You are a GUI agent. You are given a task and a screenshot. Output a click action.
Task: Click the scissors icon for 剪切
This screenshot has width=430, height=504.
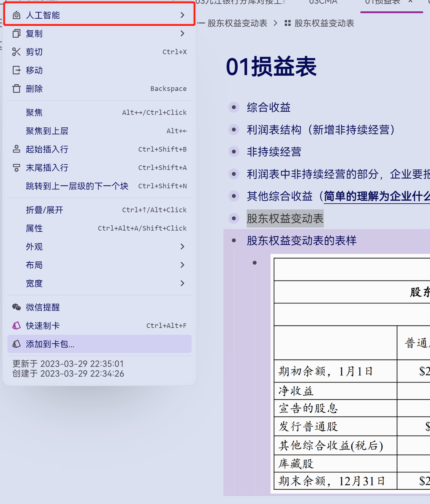pos(17,52)
